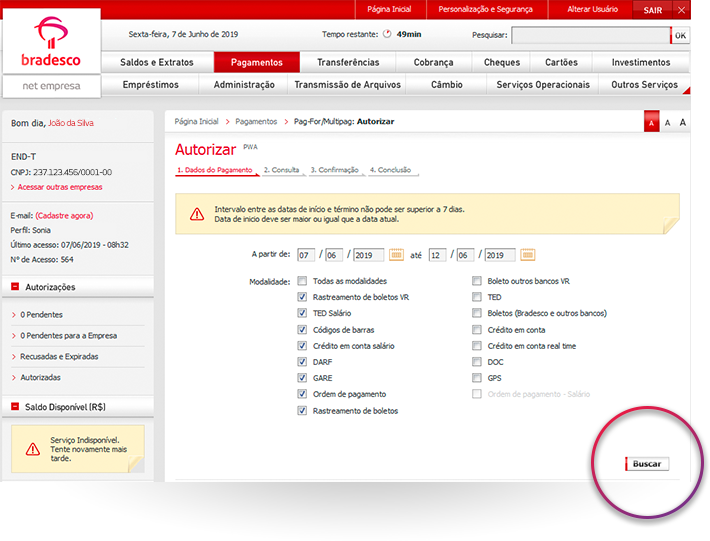
Task: Click the Buscar button
Action: tap(647, 464)
